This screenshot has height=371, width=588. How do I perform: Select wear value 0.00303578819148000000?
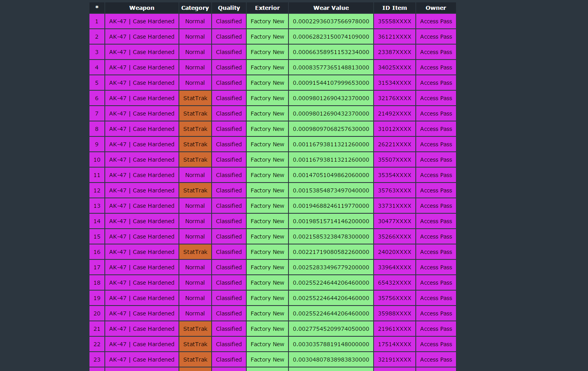click(331, 344)
